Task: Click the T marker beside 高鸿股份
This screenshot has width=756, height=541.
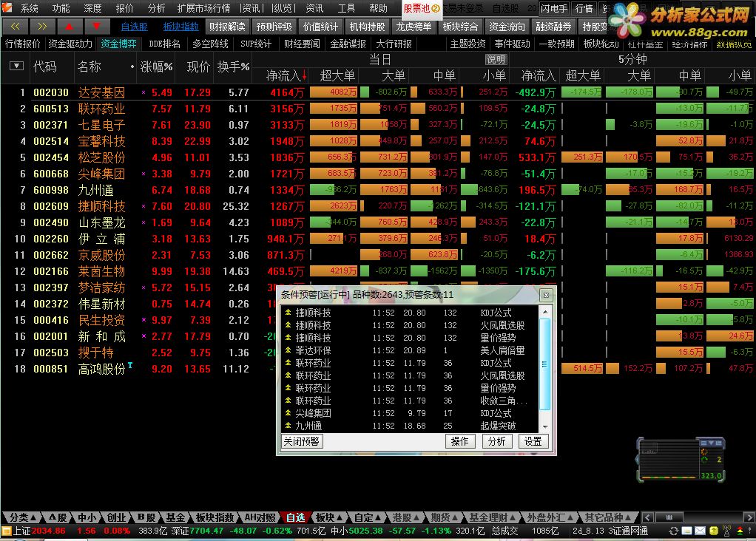Action: [x=129, y=366]
